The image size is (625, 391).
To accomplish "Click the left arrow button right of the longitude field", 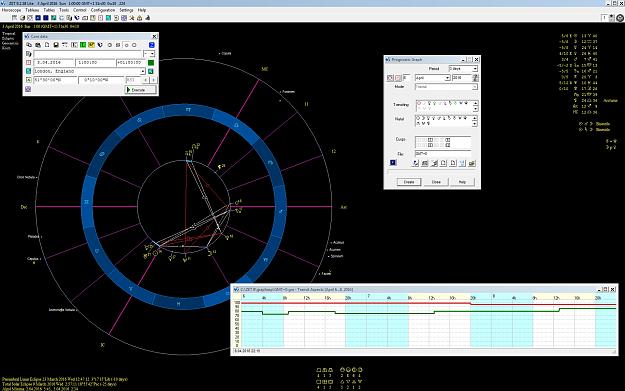I will pyautogui.click(x=145, y=80).
